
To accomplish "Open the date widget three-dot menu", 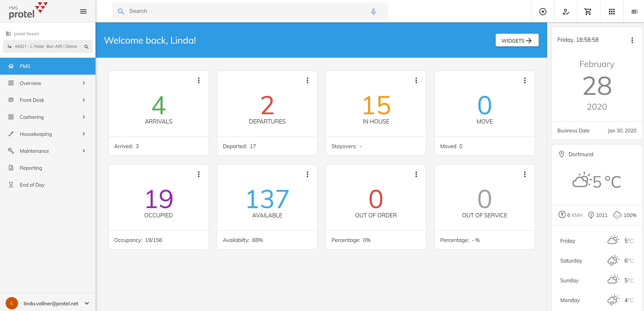I will pyautogui.click(x=632, y=40).
